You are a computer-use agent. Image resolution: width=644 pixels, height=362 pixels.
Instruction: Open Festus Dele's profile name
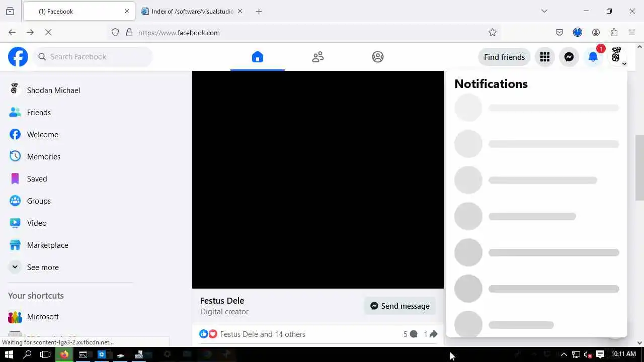point(222,301)
